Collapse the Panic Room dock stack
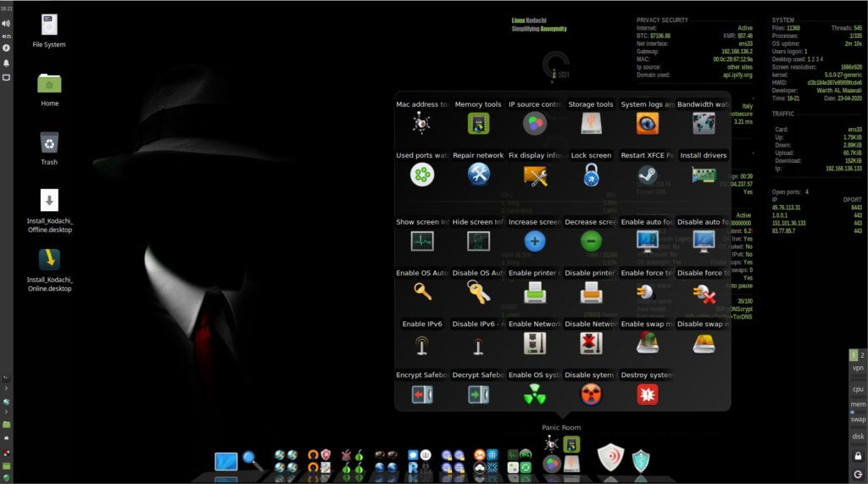This screenshot has height=484, width=868. [561, 454]
